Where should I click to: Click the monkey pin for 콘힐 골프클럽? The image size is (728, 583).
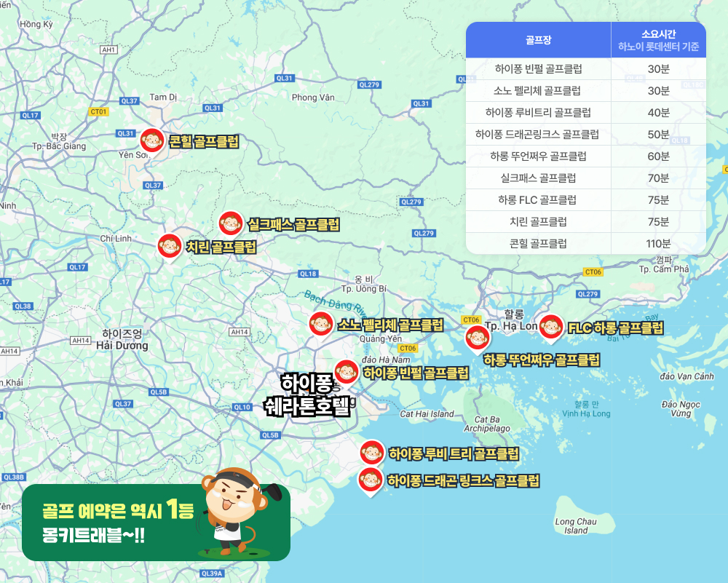[x=152, y=141]
